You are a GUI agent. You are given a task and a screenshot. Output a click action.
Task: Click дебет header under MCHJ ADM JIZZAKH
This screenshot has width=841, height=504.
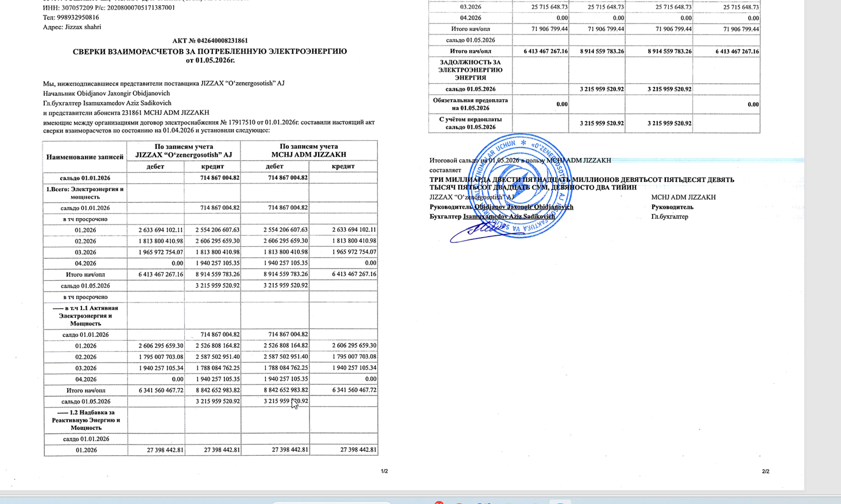[275, 166]
